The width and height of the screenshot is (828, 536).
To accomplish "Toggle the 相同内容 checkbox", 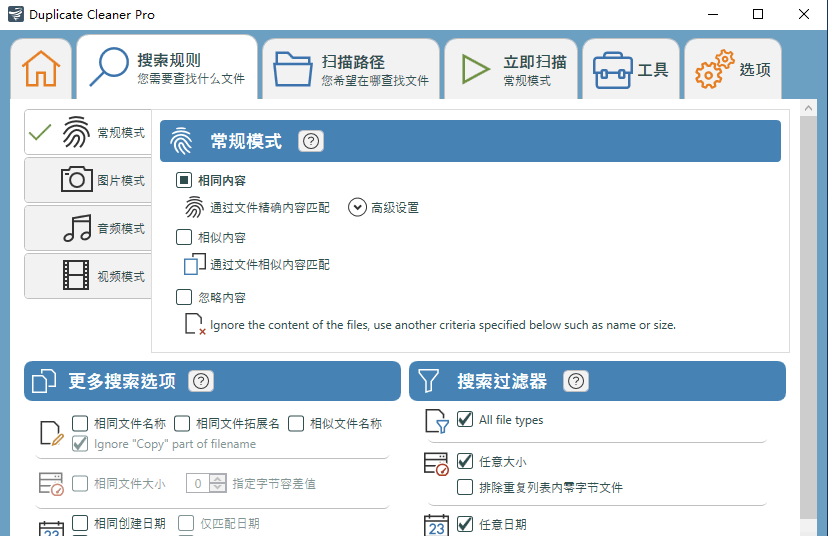I will (x=184, y=181).
